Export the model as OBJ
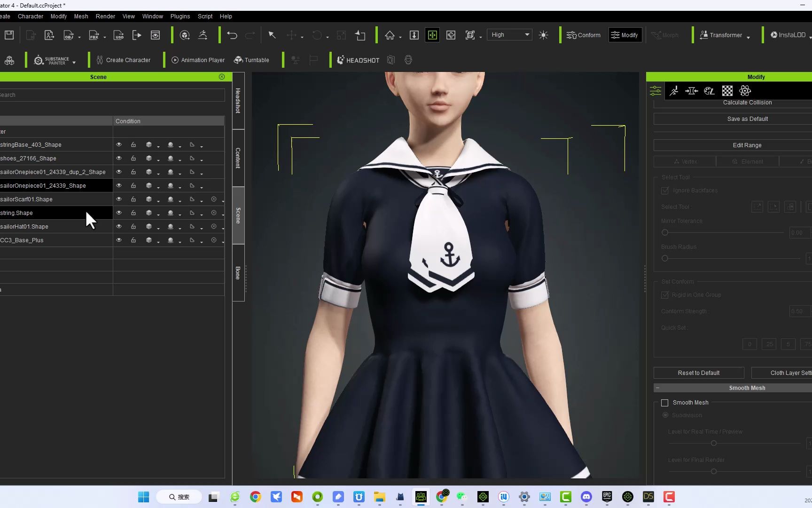Viewport: 812px width, 508px height. coord(69,35)
